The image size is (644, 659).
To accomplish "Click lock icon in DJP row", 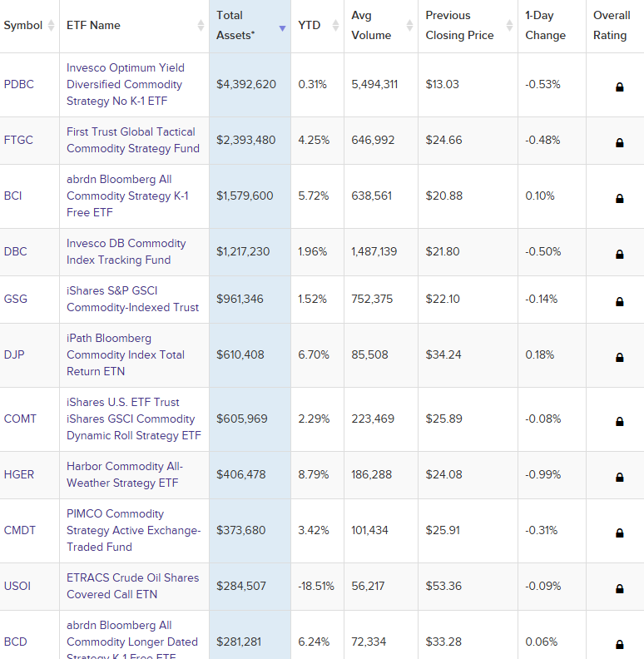I will (x=619, y=357).
